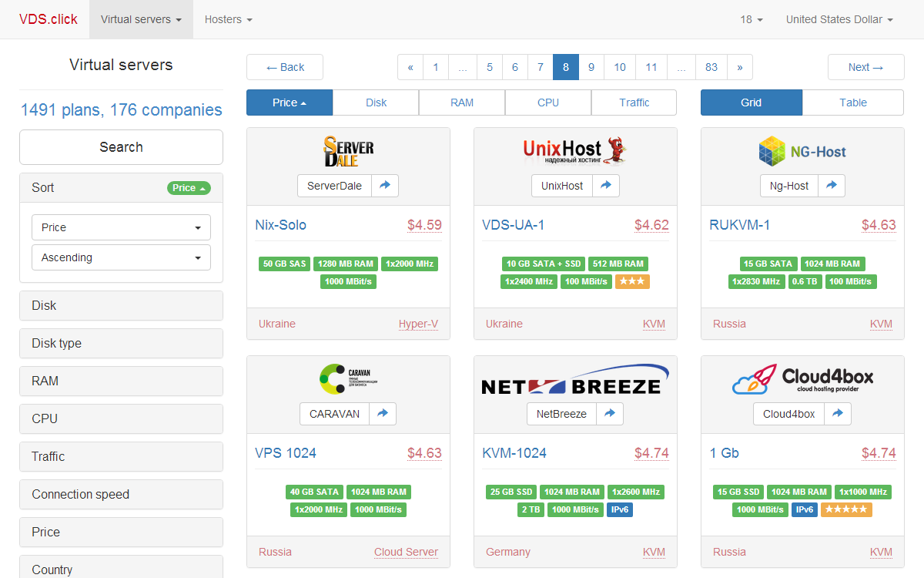
Task: Open the items-per-page 18 dropdown
Action: (x=752, y=19)
